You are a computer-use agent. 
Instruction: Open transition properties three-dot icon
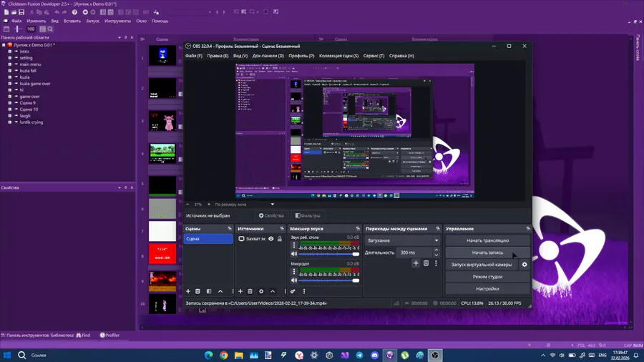pyautogui.click(x=436, y=263)
